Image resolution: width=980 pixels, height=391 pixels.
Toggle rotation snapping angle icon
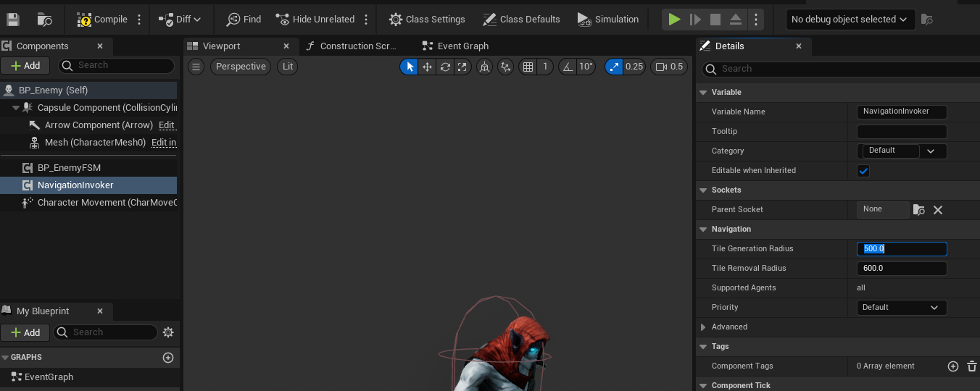(568, 67)
